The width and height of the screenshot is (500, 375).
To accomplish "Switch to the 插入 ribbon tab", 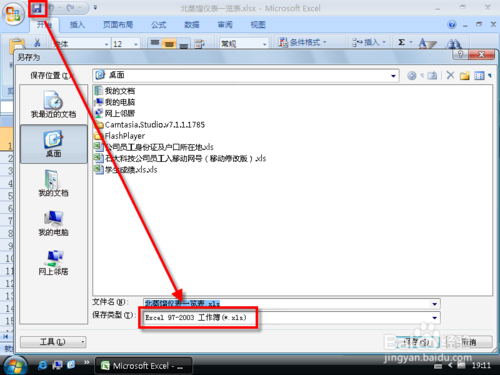I will click(x=77, y=25).
